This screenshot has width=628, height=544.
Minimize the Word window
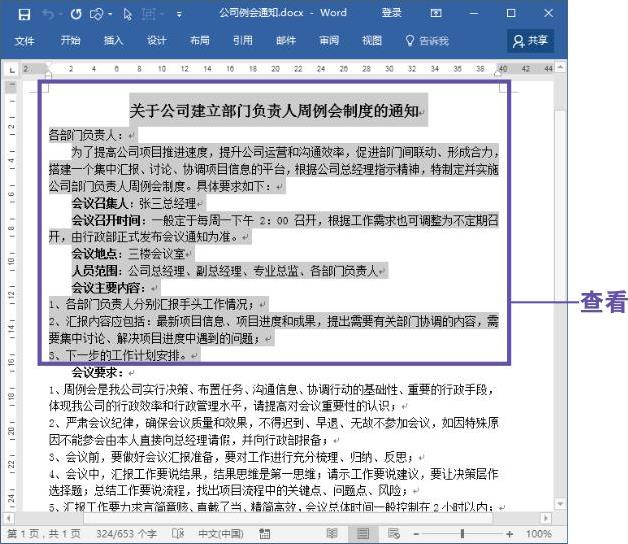pos(474,13)
